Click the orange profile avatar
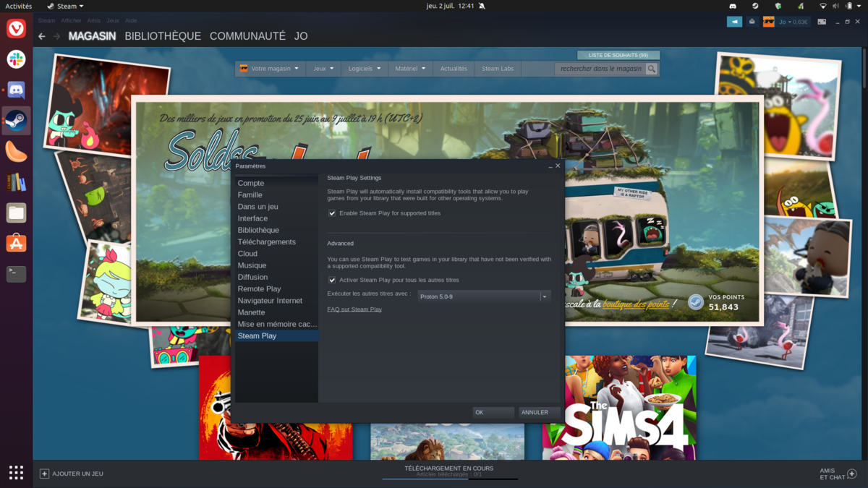Screen dimensions: 868x488 point(768,22)
